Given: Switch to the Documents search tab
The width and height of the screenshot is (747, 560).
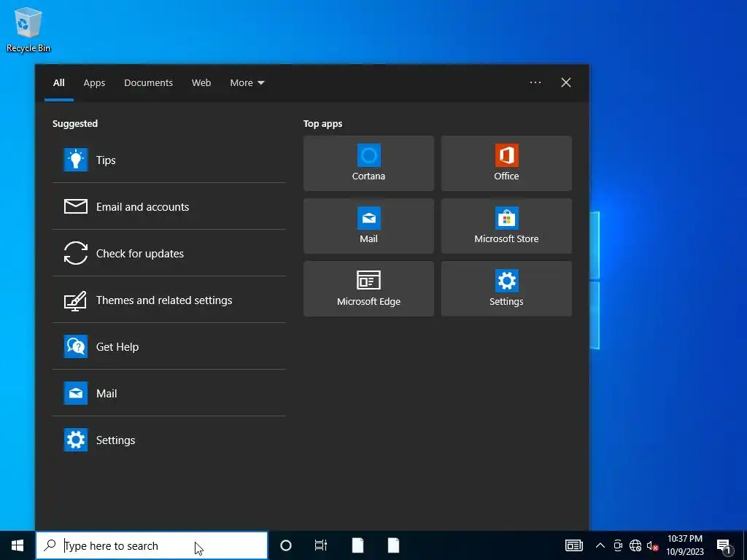Looking at the screenshot, I should (x=148, y=83).
